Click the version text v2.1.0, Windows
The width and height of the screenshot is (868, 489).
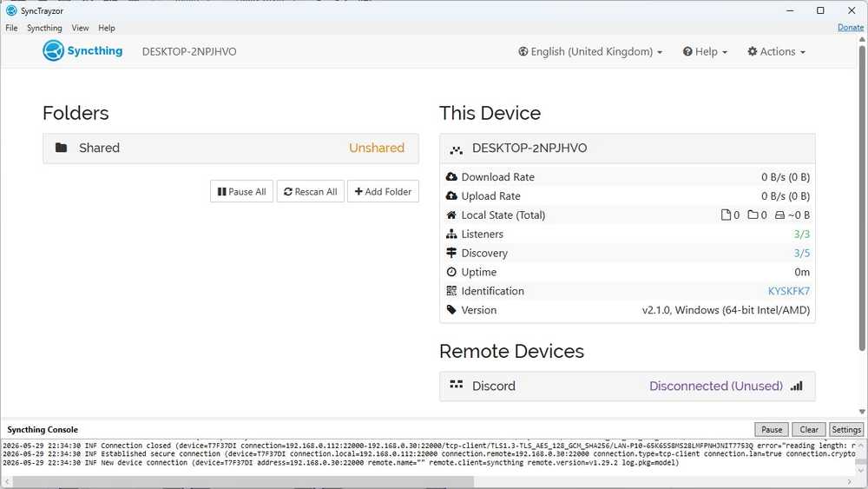[x=726, y=309]
